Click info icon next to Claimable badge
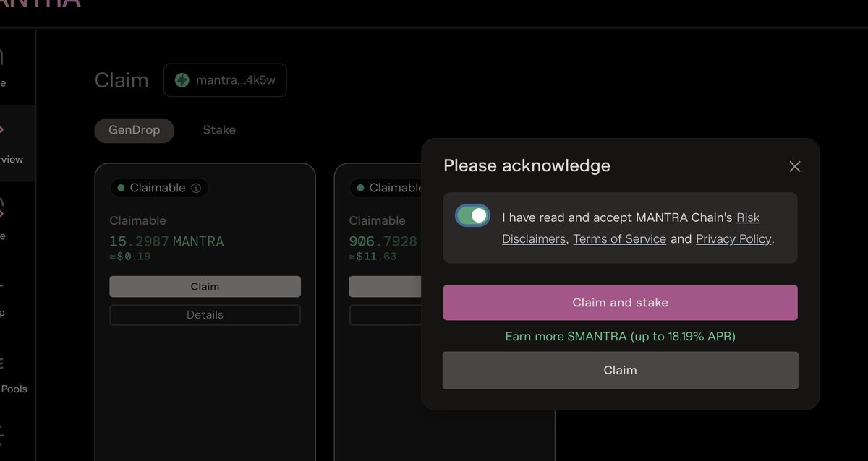This screenshot has height=461, width=868. pos(196,189)
